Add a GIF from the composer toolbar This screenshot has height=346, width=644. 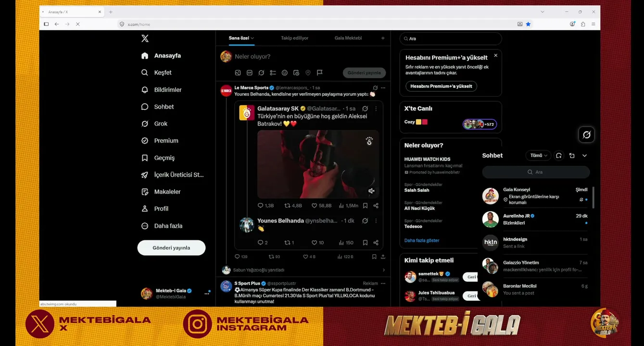[250, 73]
